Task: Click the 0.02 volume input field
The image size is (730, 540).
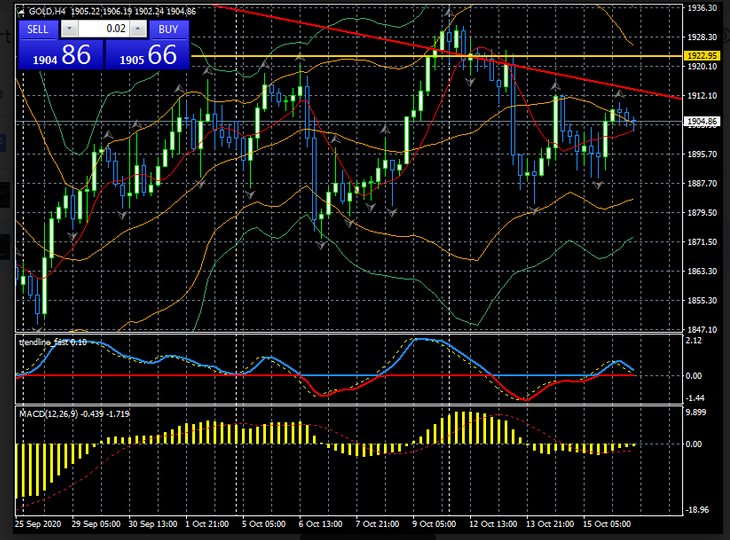Action: tap(103, 29)
